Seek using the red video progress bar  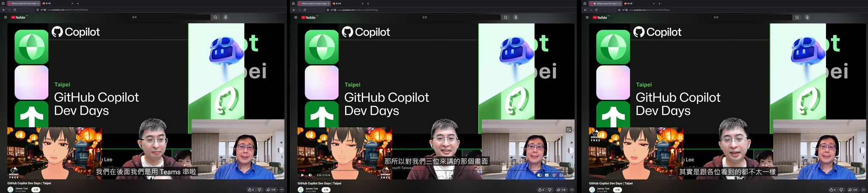[x=435, y=171]
